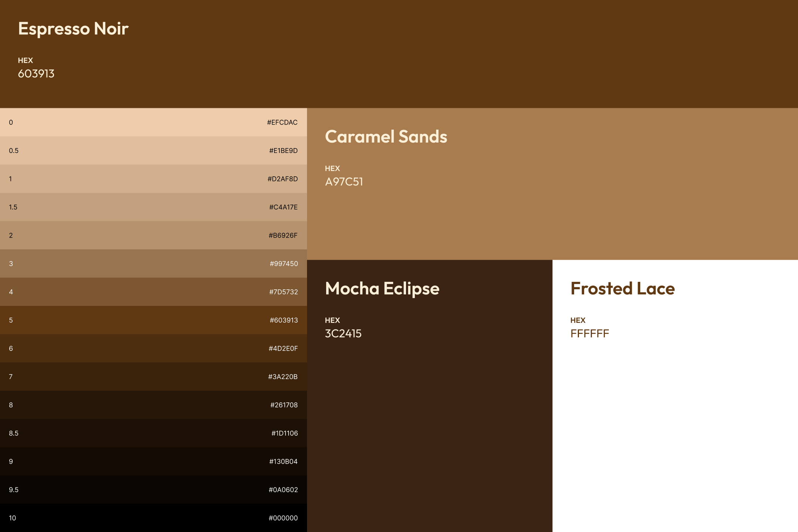Screen dimensions: 798x532
Task: Click the 3C2415 hex code text
Action: tap(343, 334)
